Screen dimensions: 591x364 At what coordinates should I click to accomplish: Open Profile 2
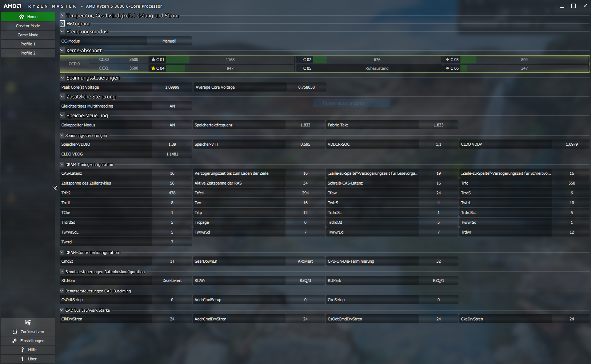[28, 53]
